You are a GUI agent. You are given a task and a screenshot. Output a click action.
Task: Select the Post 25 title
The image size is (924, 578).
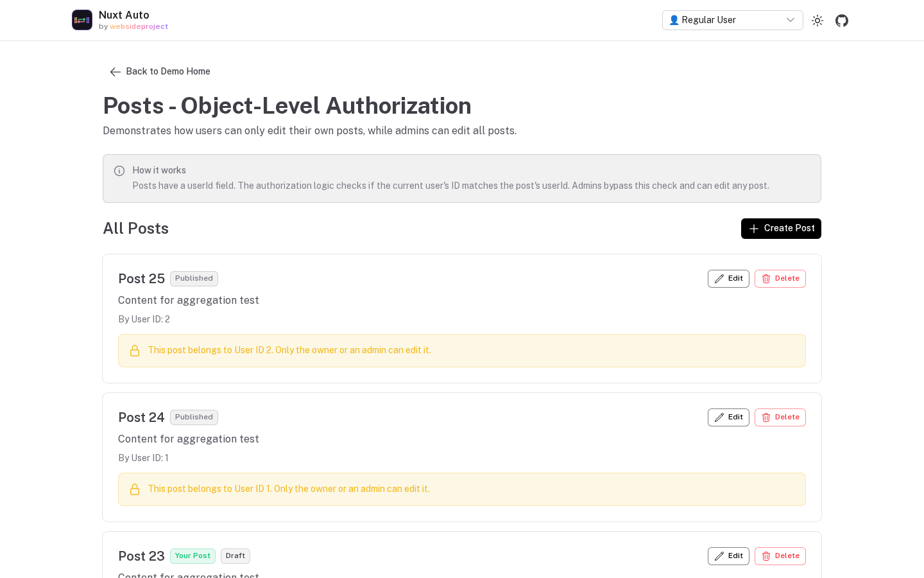pos(142,279)
